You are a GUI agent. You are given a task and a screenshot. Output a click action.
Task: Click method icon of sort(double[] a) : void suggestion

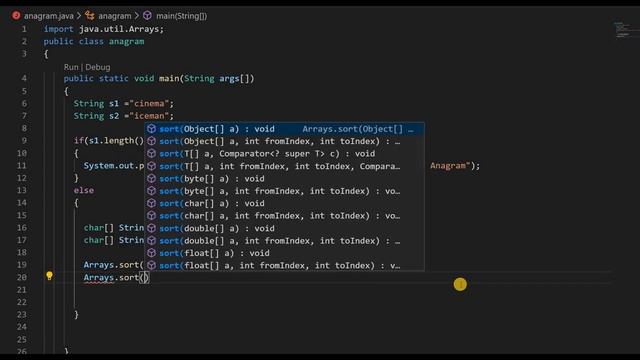coord(151,228)
